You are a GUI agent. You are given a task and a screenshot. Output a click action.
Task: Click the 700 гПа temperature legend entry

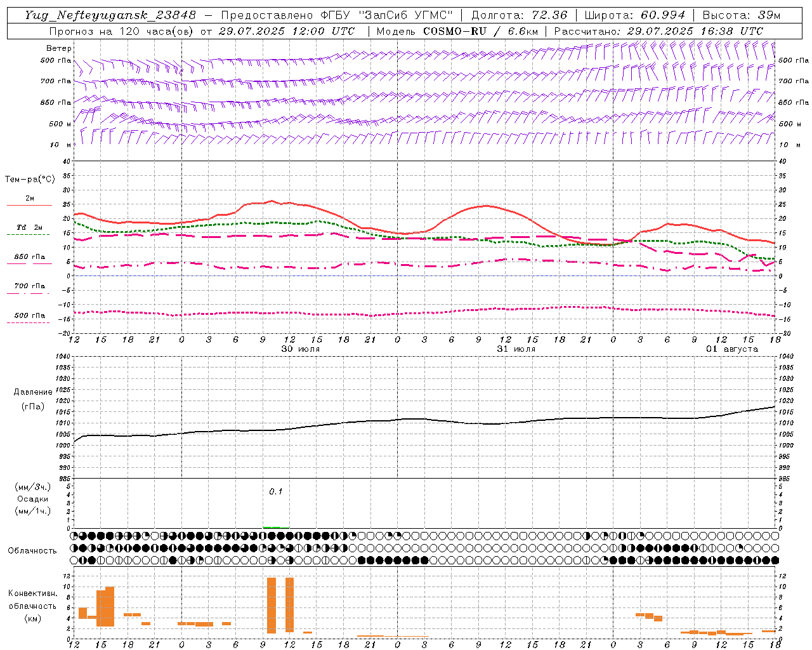[x=30, y=286]
